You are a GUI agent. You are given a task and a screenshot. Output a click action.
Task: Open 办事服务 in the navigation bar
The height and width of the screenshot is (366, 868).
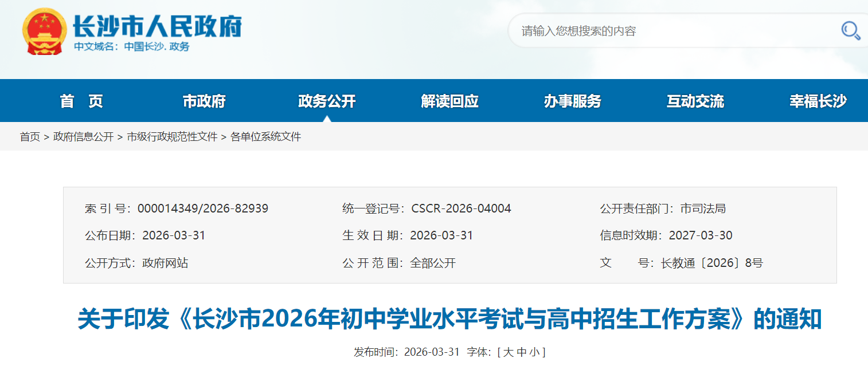tap(572, 101)
